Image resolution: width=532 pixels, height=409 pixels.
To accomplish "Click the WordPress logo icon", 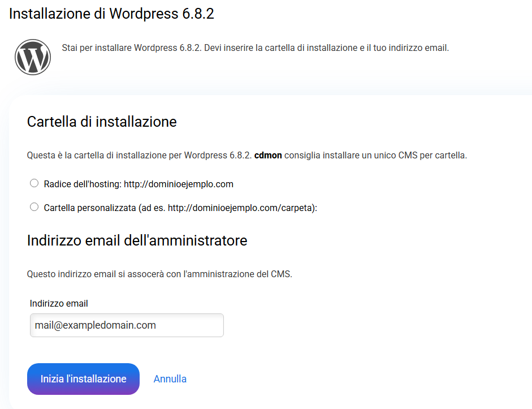I will pyautogui.click(x=33, y=57).
